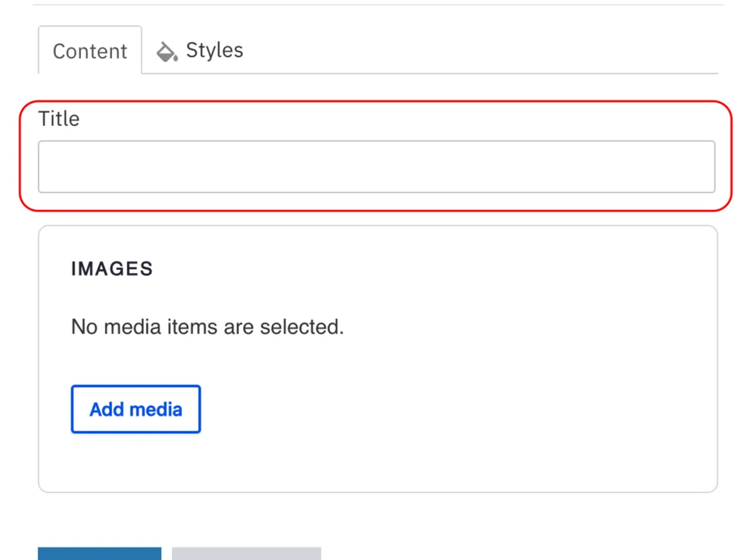
Task: Activate the Content tab label
Action: (89, 51)
